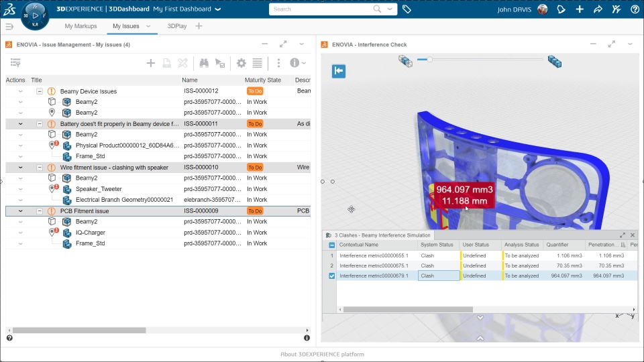Open the collaboration tools icon beside help
This screenshot has width=644, height=362.
[x=616, y=9]
